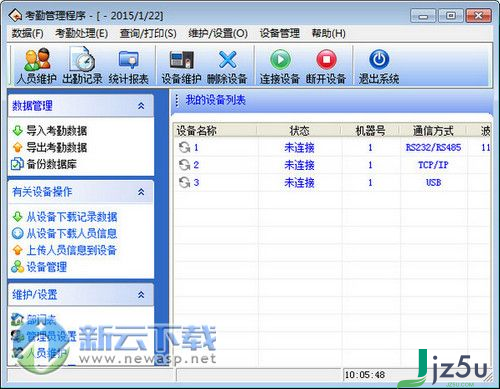
Task: Click the red 断开设备 stop icon
Action: click(x=326, y=60)
